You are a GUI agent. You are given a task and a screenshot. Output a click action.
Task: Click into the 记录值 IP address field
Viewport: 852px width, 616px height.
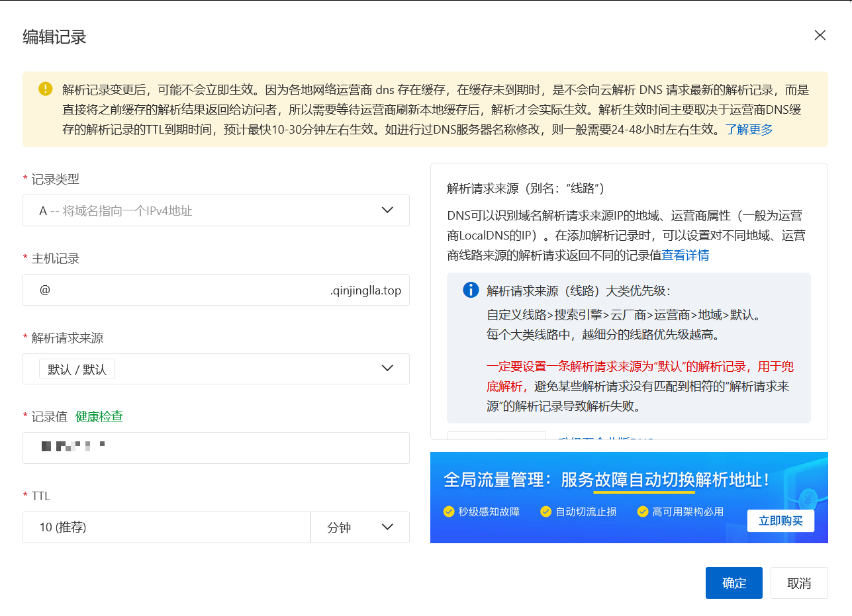click(216, 448)
